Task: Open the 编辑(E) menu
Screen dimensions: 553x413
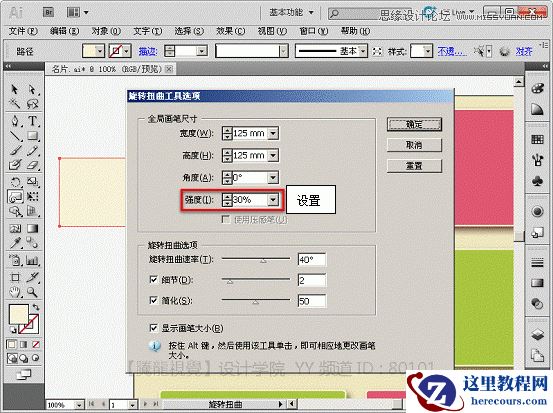Action: click(64, 31)
